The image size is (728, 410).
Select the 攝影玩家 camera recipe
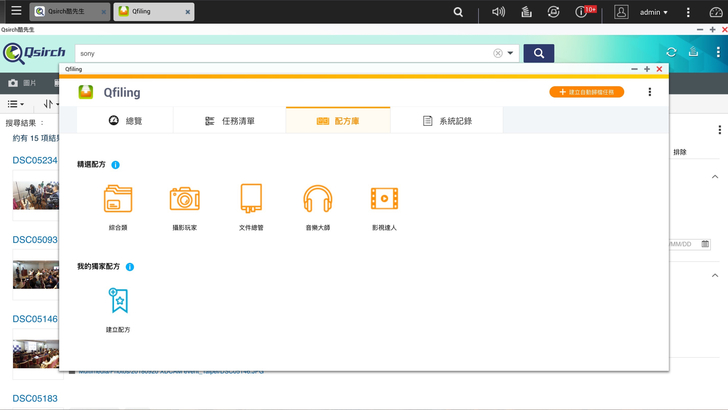(184, 200)
